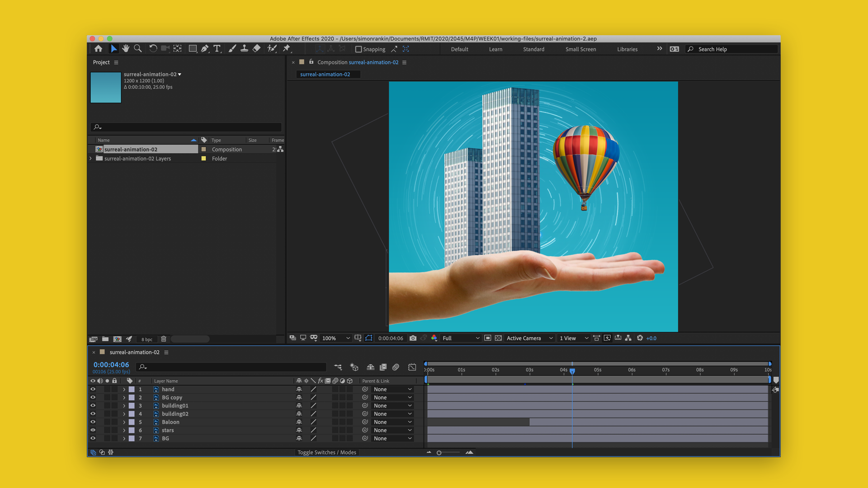868x488 pixels.
Task: Enable the Snapping checkbox
Action: click(x=359, y=49)
